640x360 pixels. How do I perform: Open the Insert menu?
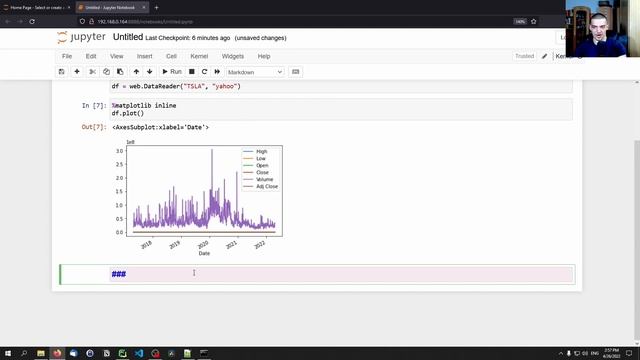pos(144,56)
